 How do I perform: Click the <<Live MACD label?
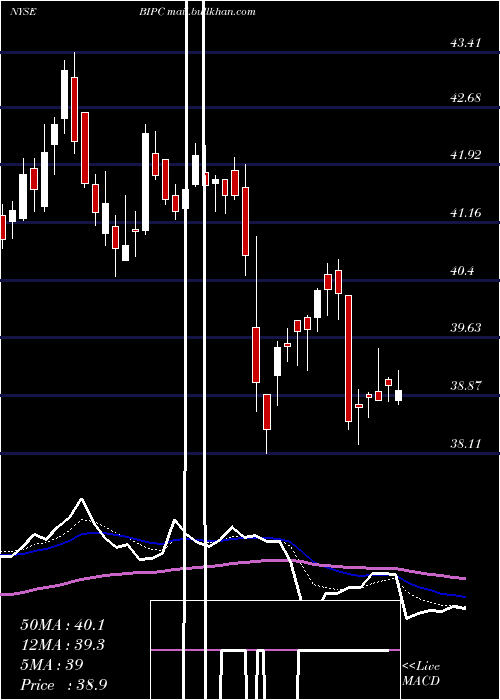pyautogui.click(x=421, y=673)
